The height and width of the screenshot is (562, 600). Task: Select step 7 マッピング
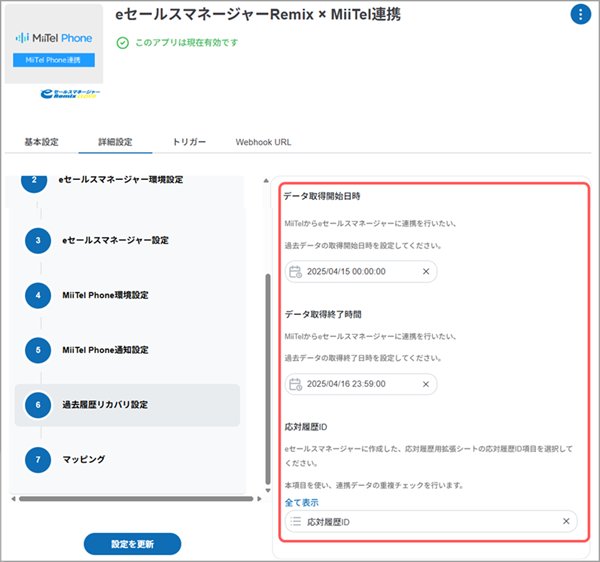tap(84, 460)
